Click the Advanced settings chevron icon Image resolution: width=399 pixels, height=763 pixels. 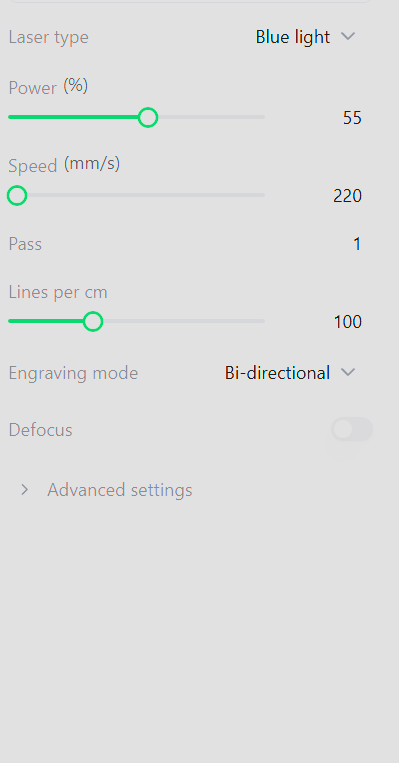click(24, 490)
